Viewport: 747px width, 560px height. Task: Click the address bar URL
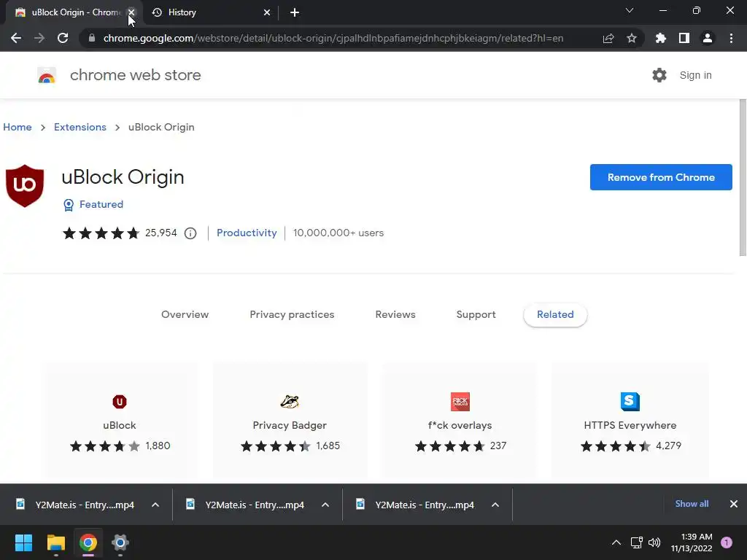coord(333,38)
